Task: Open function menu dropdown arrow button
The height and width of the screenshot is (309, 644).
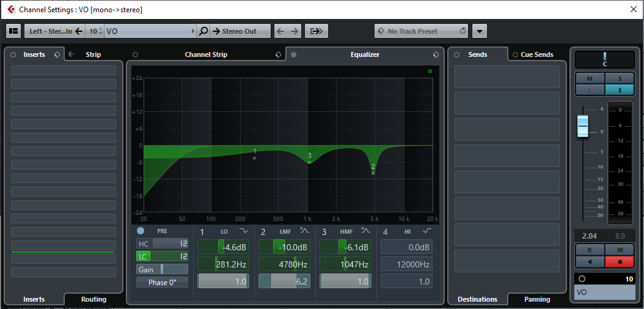Action: 479,31
